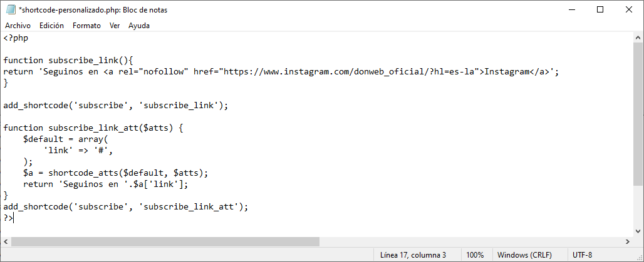Click the horizontal scrollbar left arrow
The width and height of the screenshot is (644, 262).
6,241
